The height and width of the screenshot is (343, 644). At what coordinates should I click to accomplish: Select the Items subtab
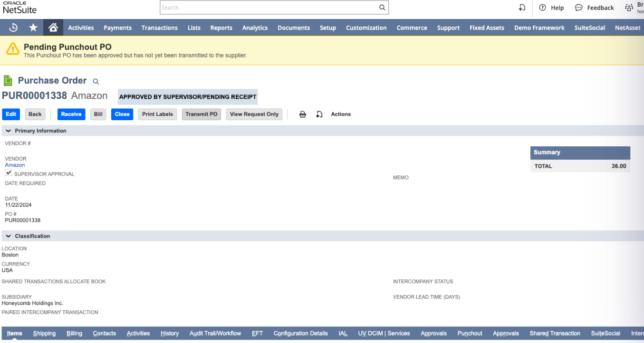(x=14, y=333)
